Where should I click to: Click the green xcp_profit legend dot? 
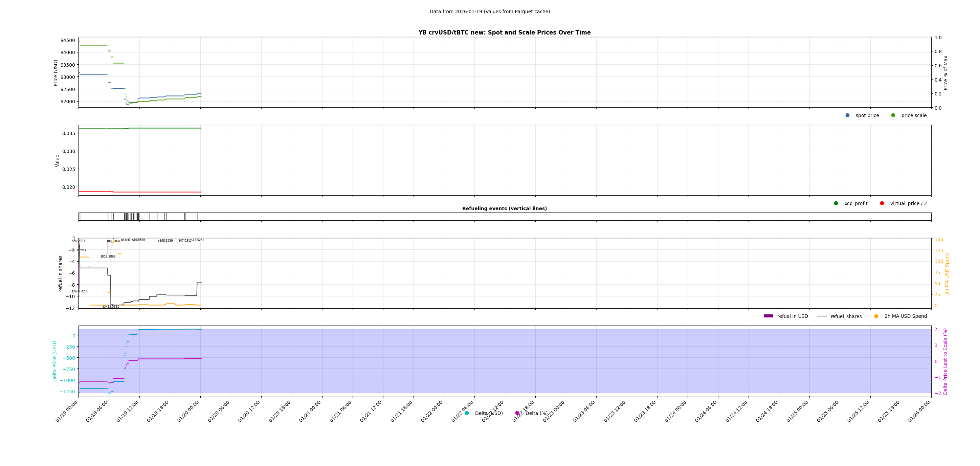pyautogui.click(x=836, y=203)
